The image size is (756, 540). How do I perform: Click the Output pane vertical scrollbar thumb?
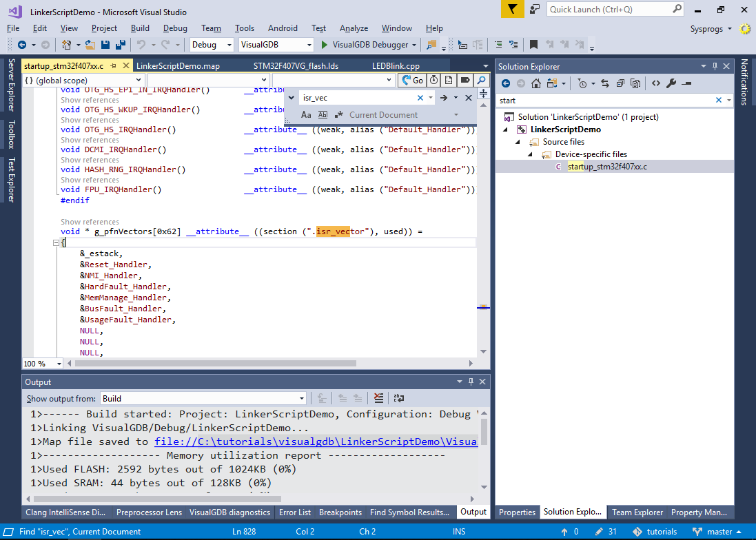click(x=484, y=432)
